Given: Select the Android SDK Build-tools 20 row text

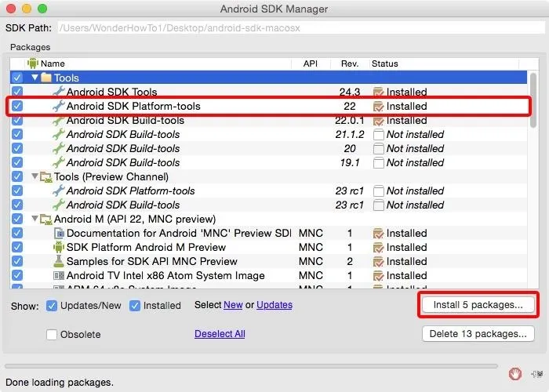Looking at the screenshot, I should [123, 148].
